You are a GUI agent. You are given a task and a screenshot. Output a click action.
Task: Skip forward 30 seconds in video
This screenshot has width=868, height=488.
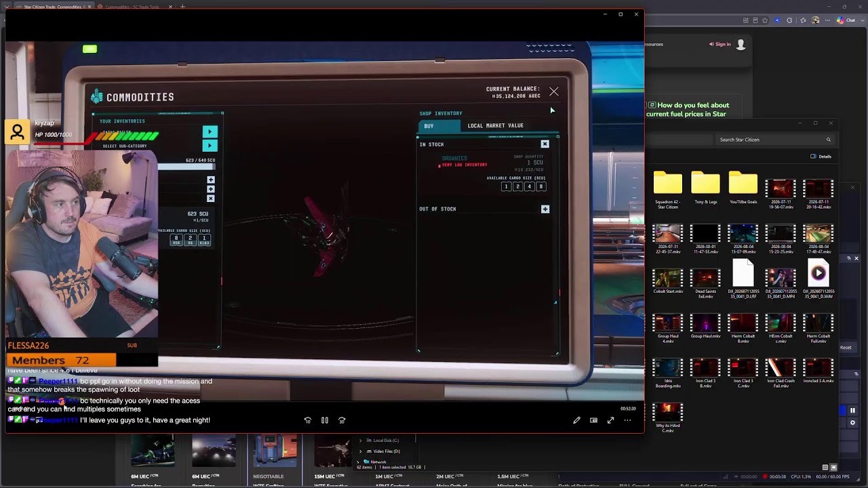tap(342, 420)
